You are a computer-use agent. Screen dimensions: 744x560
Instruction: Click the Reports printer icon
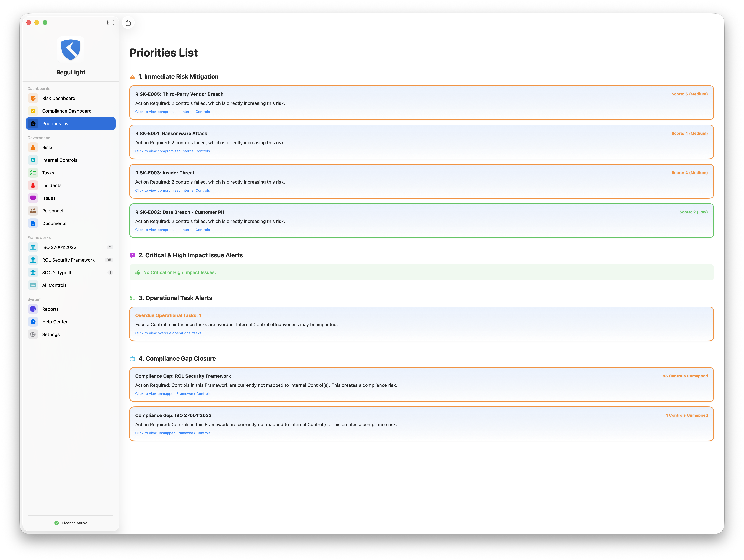coord(33,309)
